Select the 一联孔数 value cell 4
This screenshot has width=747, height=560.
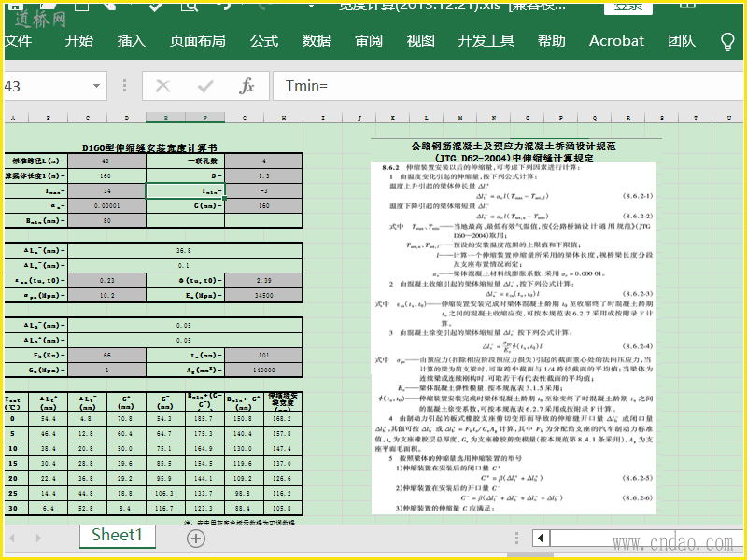(x=263, y=161)
